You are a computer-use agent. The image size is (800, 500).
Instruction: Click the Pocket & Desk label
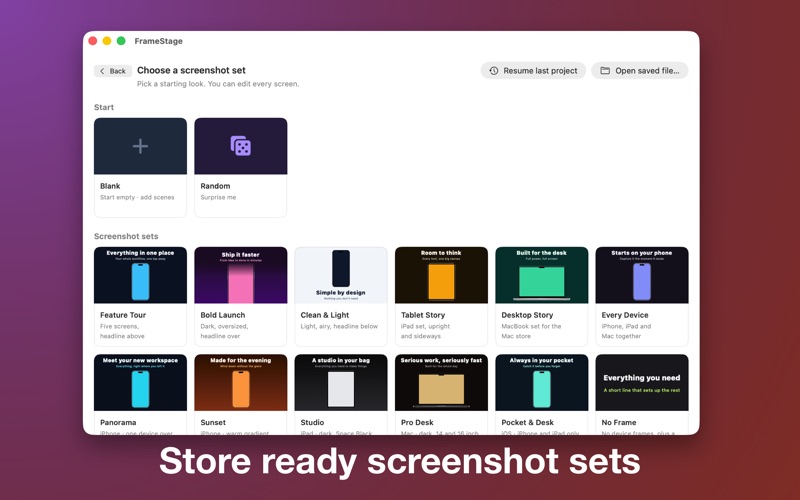click(x=528, y=422)
